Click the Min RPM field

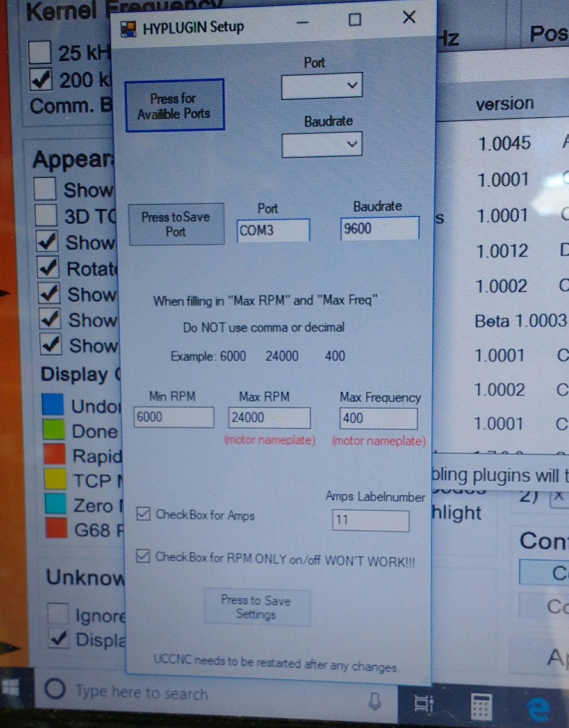pyautogui.click(x=174, y=417)
